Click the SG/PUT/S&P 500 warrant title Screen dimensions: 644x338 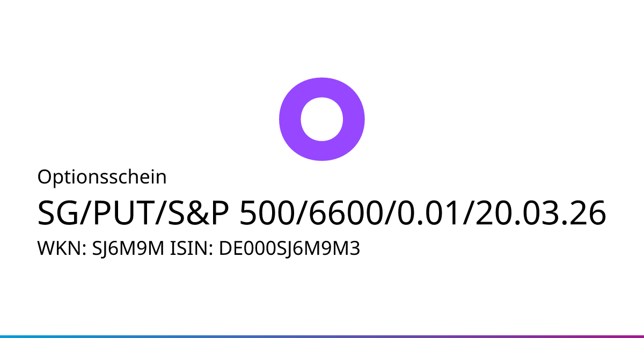pyautogui.click(x=322, y=214)
